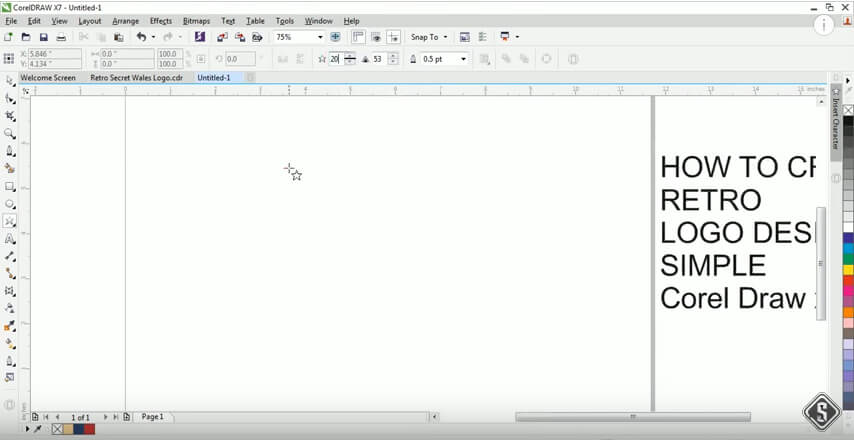Toggle Show Guidelines button
The image size is (854, 440).
click(x=393, y=37)
